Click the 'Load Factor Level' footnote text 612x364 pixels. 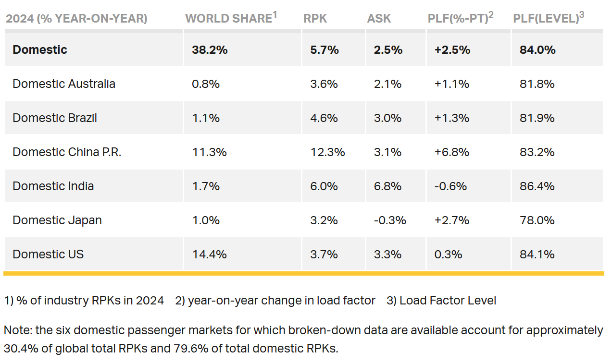click(448, 301)
